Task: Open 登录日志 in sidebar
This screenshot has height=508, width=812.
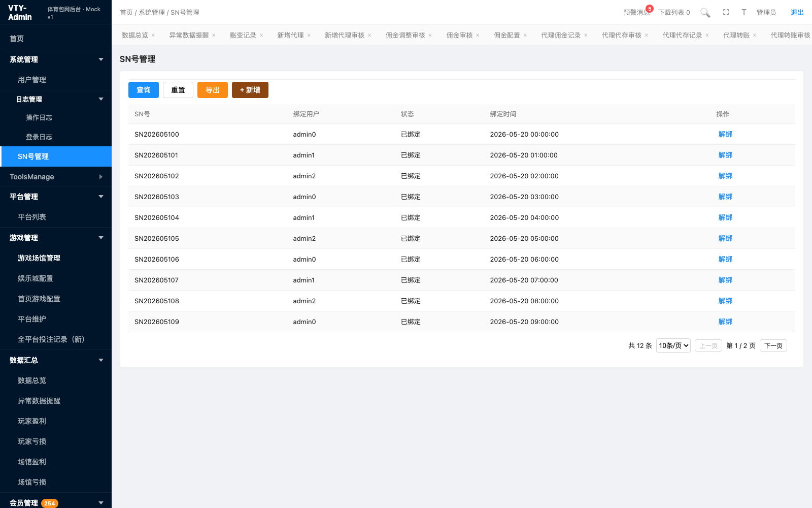Action: [56, 137]
